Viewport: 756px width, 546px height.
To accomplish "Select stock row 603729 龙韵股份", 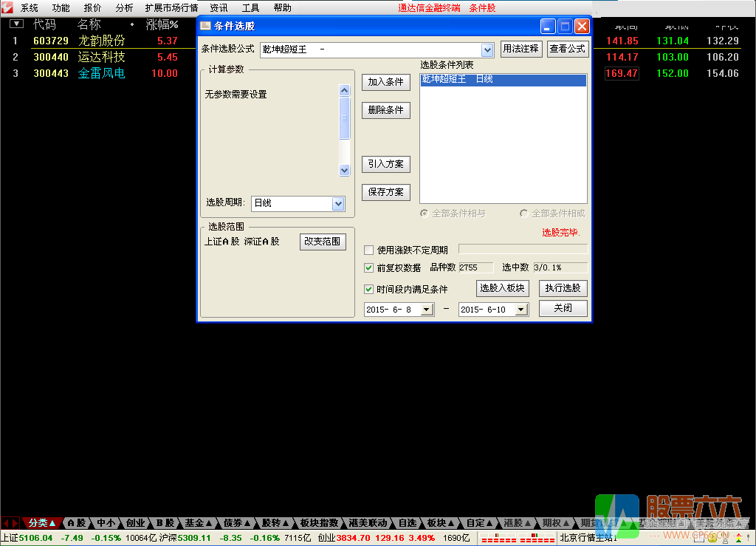I will 99,41.
